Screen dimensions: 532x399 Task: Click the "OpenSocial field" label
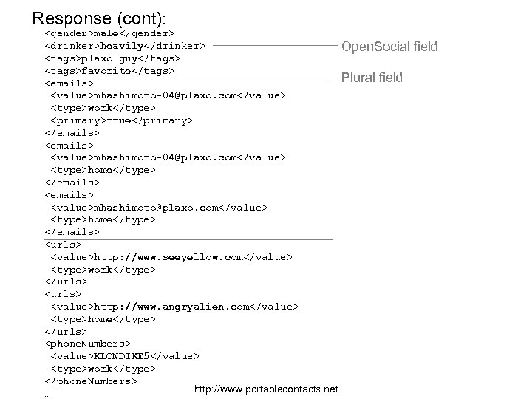(389, 47)
